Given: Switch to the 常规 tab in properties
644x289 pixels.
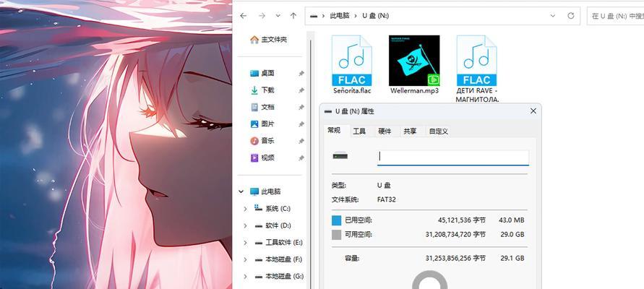Looking at the screenshot, I should coord(334,131).
